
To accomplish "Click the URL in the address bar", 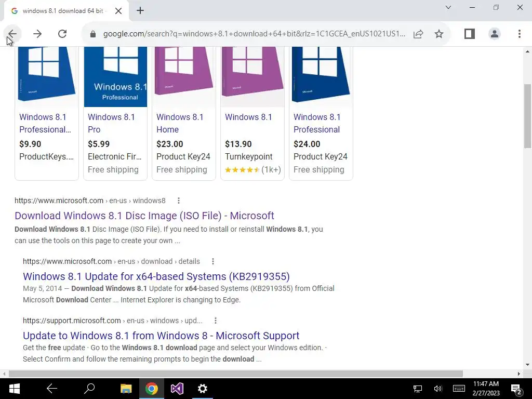I will click(x=254, y=34).
